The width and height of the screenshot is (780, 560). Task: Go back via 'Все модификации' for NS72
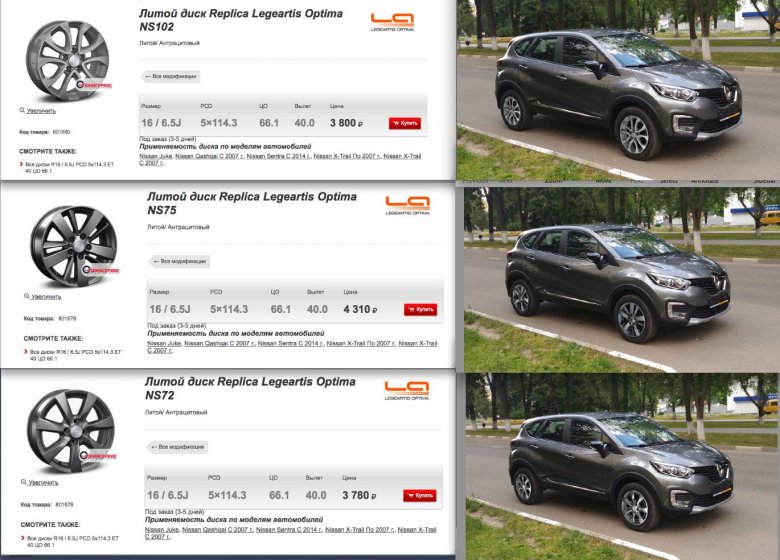click(176, 447)
